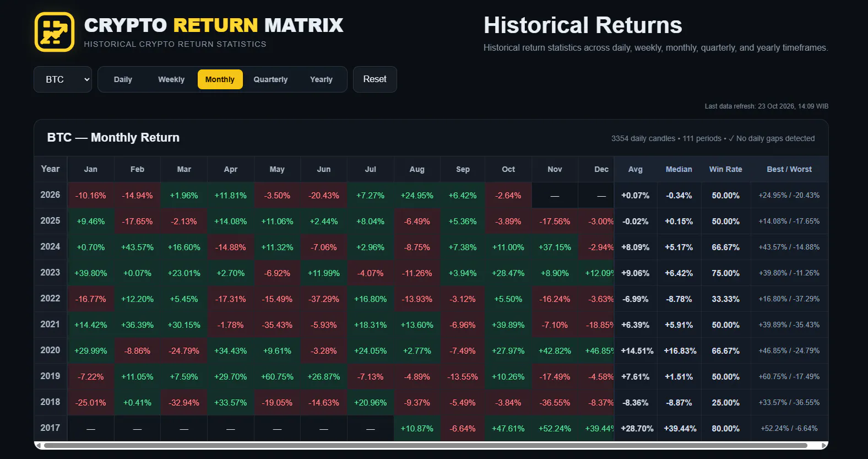This screenshot has height=459, width=868.
Task: Select the 2026 year row label
Action: pos(51,195)
